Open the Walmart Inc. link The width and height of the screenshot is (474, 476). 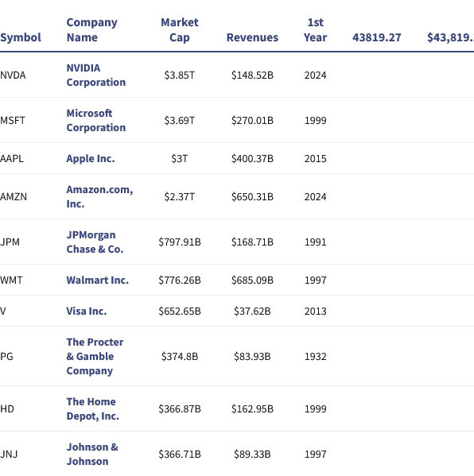point(98,280)
